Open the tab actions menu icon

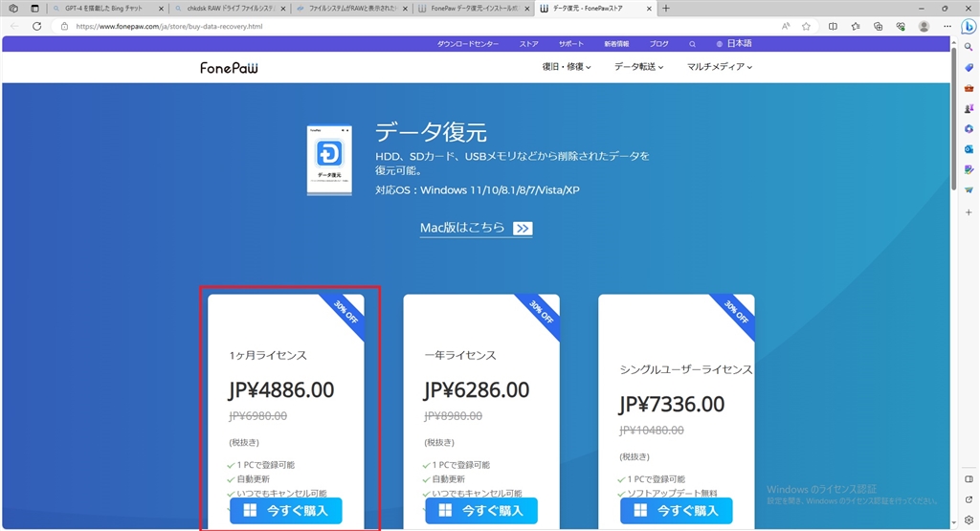coord(34,9)
